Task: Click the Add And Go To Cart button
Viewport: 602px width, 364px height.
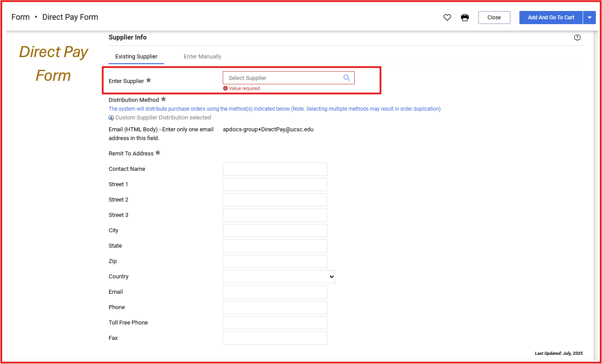Action: pos(551,18)
